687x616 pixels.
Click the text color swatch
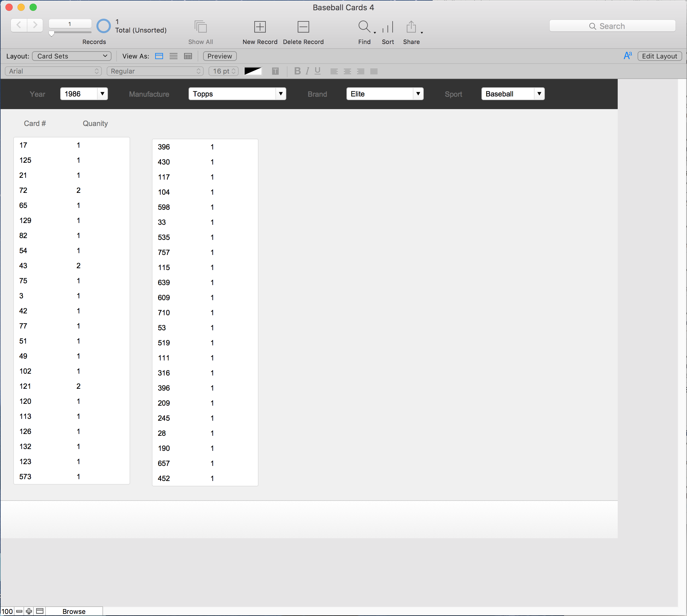pos(253,71)
